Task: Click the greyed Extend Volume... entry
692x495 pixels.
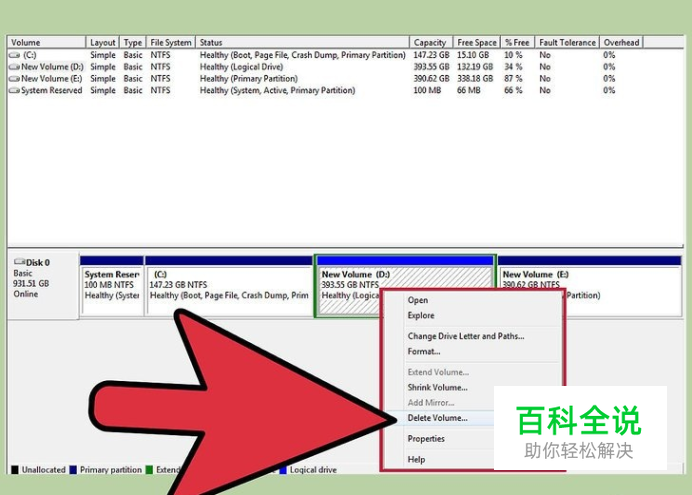Action: click(438, 372)
